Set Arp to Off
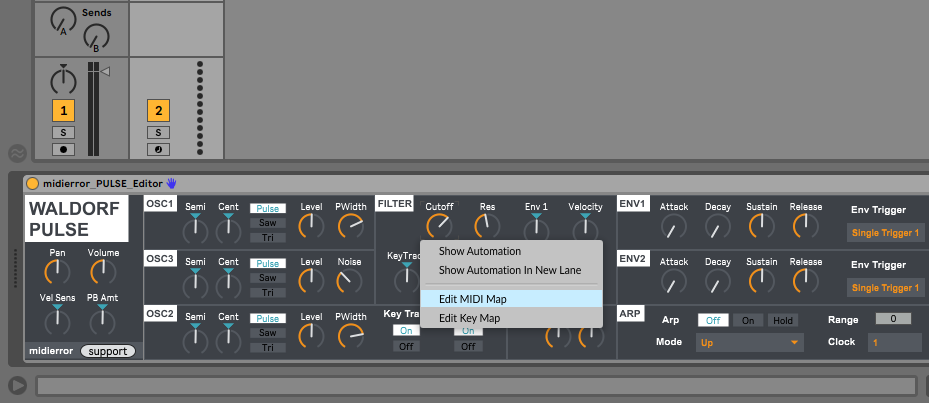929x403 pixels. pyautogui.click(x=713, y=321)
